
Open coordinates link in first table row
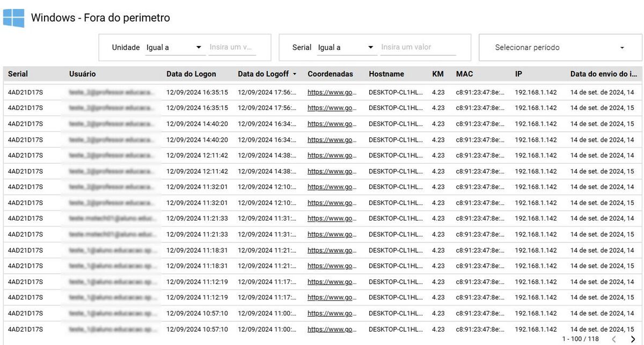(332, 92)
